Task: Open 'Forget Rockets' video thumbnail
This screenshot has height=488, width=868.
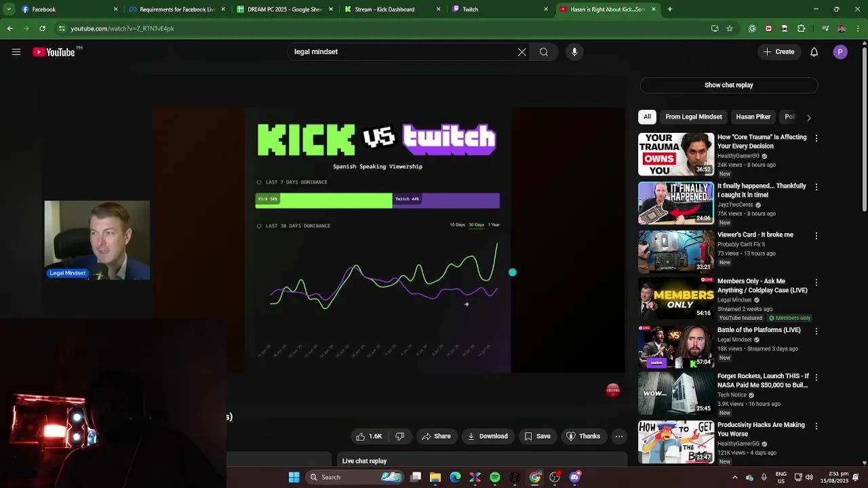Action: [676, 393]
